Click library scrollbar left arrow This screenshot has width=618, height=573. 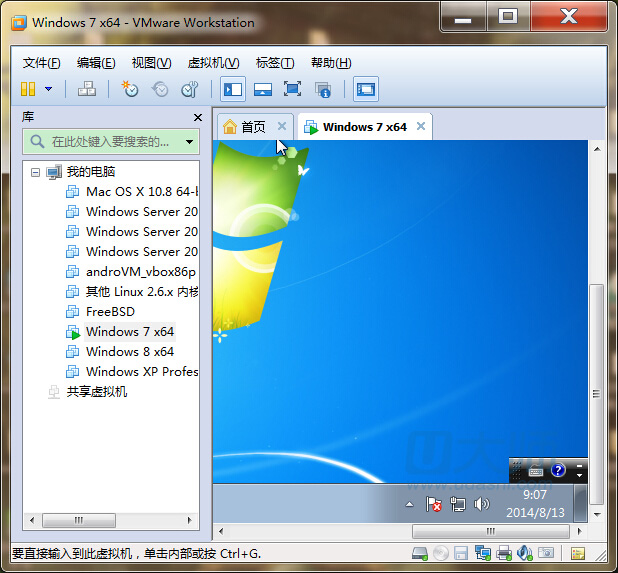coord(32,520)
